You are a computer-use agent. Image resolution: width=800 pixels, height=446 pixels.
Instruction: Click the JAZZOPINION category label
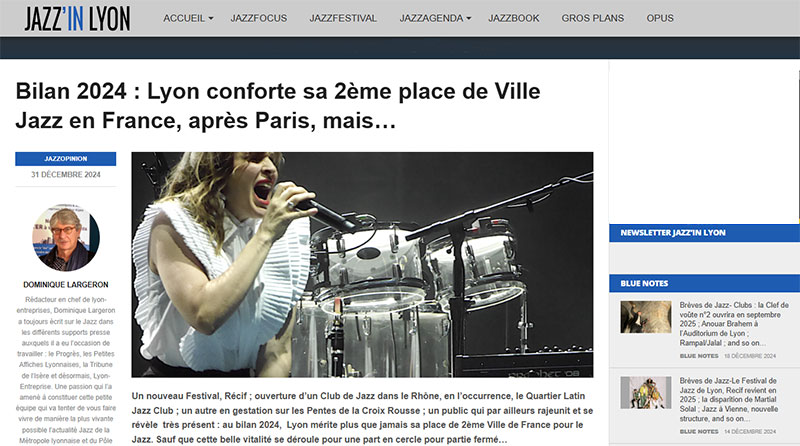click(65, 159)
